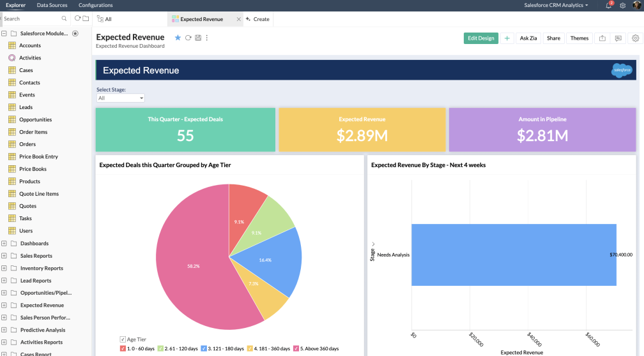Collapse the Salesforce Modules folder
The image size is (644, 356).
4,33
